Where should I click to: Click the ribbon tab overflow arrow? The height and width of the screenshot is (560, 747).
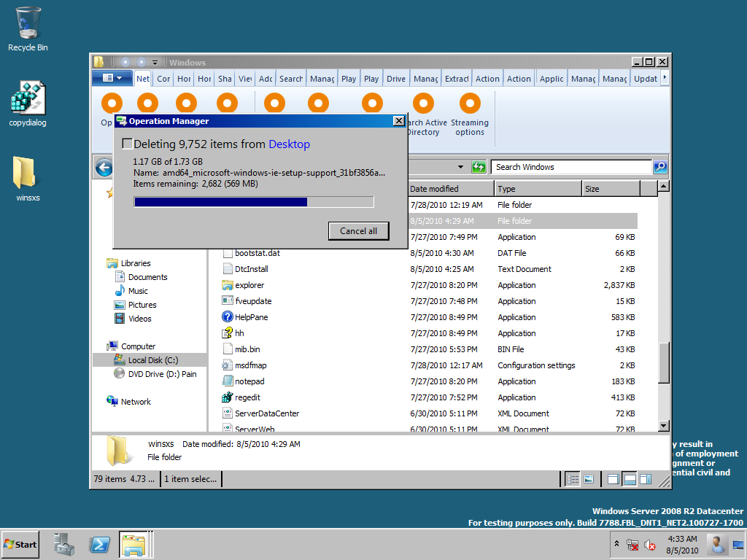point(665,78)
